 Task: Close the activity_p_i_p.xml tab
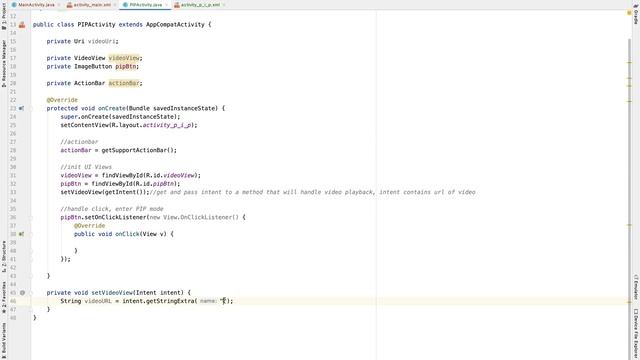coord(224,5)
